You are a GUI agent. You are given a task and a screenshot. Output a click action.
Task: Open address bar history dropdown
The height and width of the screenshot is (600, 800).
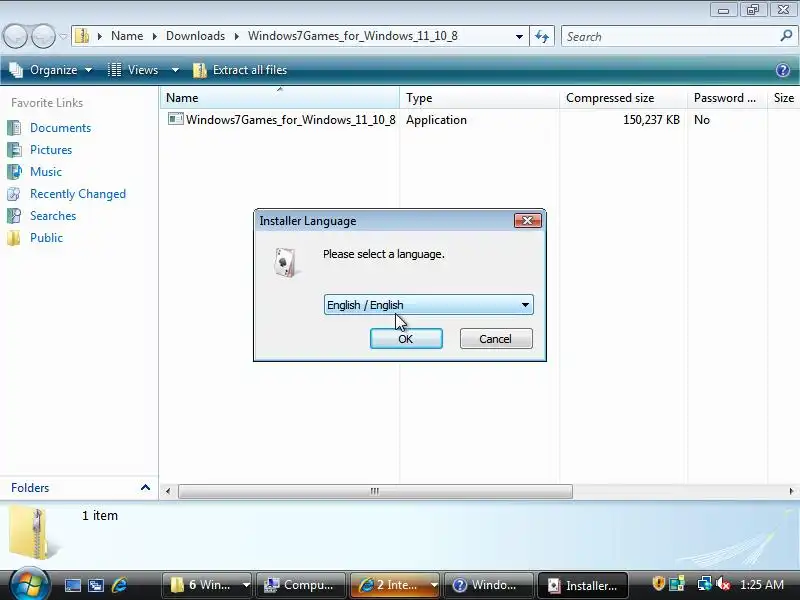[519, 36]
